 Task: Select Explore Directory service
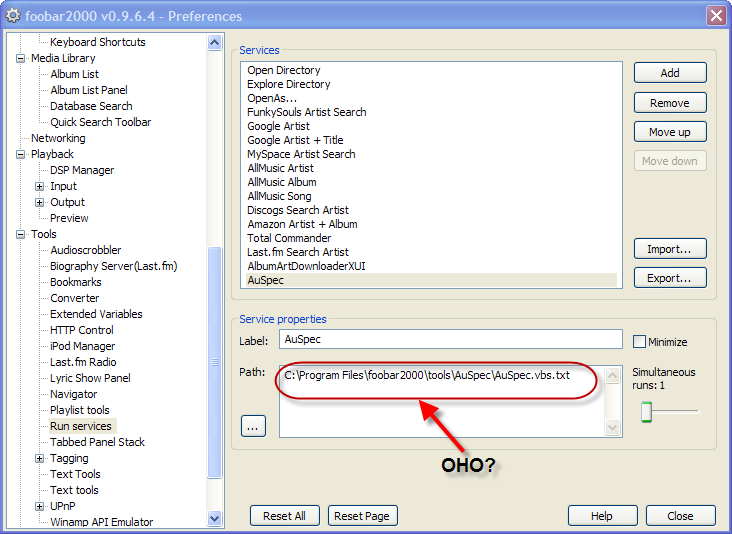(x=289, y=84)
